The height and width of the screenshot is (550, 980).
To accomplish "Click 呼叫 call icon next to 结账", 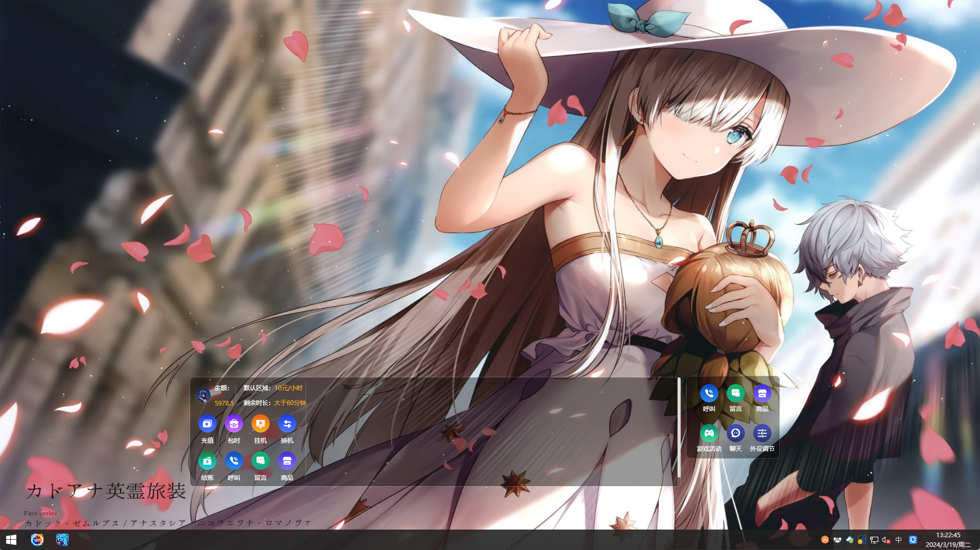I will tap(234, 461).
